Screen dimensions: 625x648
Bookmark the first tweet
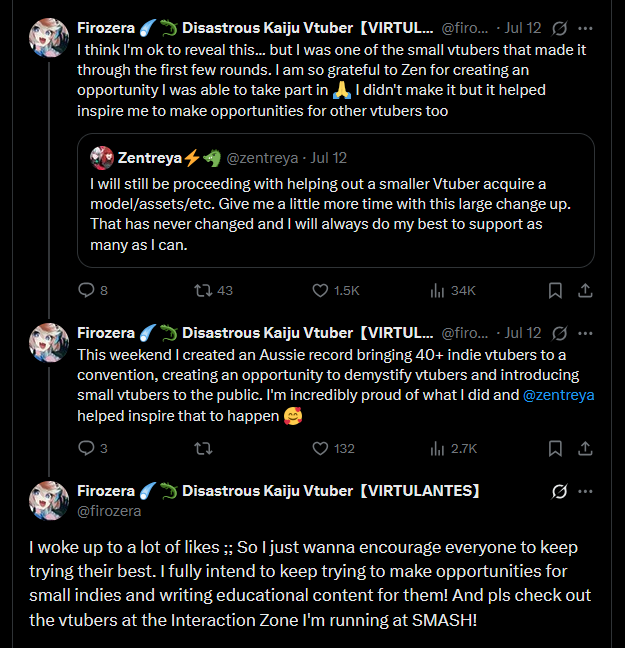555,290
